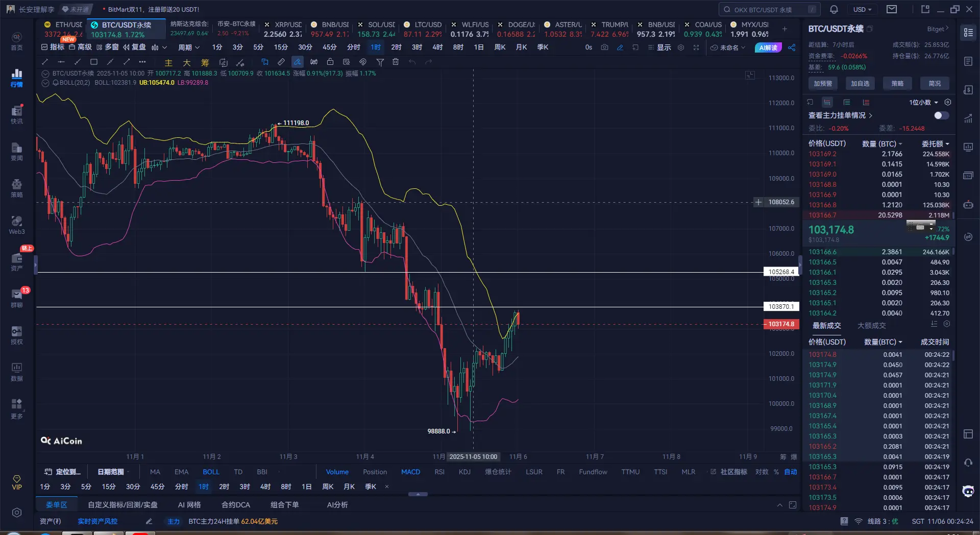Screen dimensions: 980x535
Task: Select the ruler measurement tool
Action: pos(281,62)
